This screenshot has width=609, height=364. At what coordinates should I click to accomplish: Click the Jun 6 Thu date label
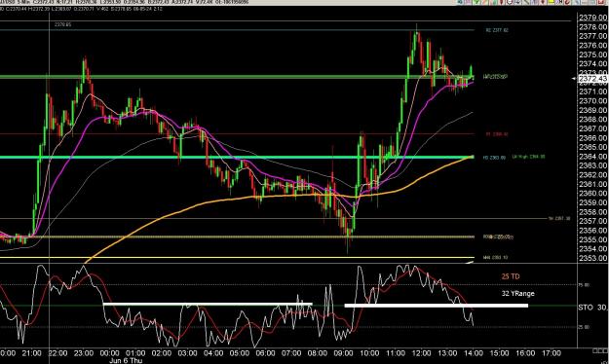126,360
